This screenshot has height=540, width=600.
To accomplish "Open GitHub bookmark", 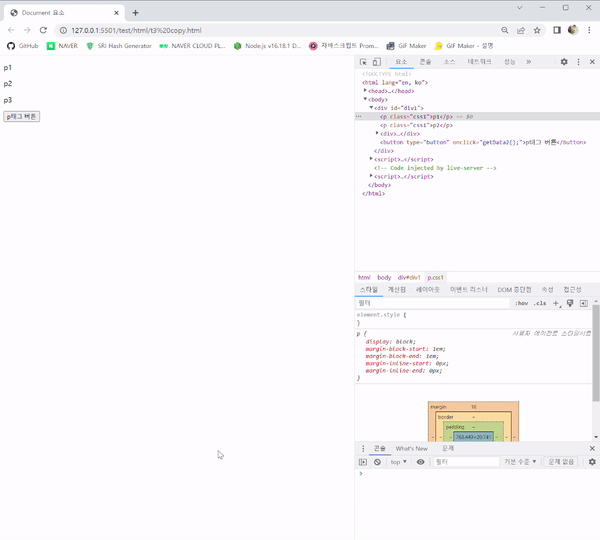I will tap(23, 46).
